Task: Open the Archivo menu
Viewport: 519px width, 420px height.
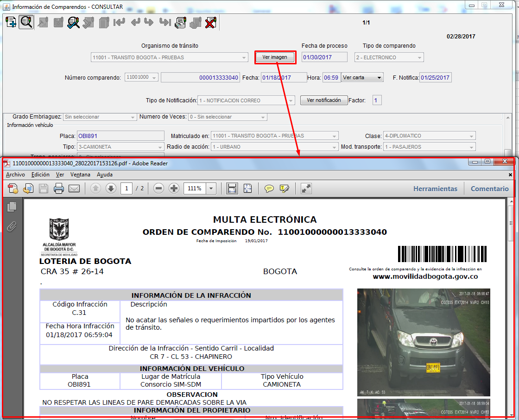Action: [x=15, y=175]
